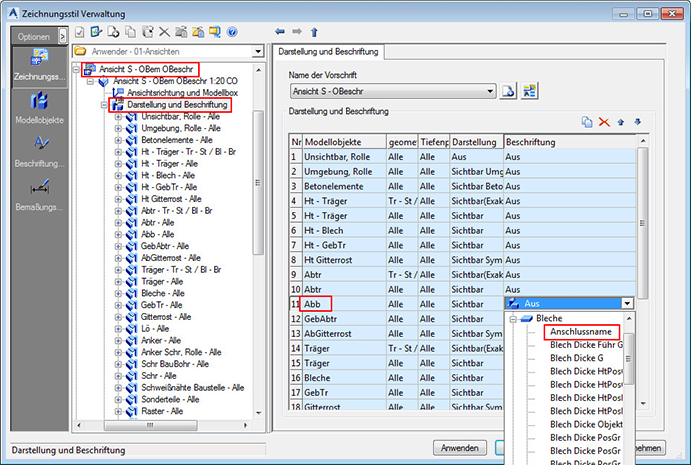Click the blue checkbox-with-pencil toolbar icon
This screenshot has width=691, height=465.
coord(96,32)
